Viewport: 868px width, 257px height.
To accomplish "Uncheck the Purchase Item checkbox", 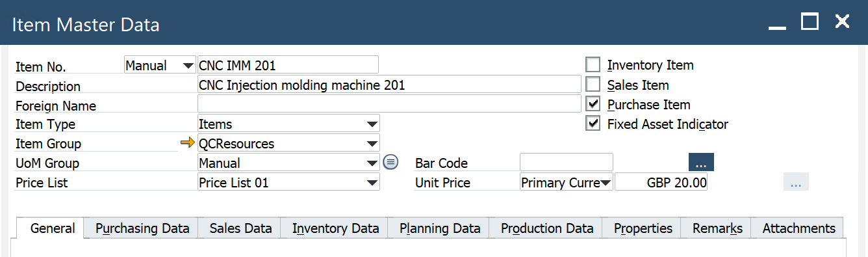I will pyautogui.click(x=593, y=104).
